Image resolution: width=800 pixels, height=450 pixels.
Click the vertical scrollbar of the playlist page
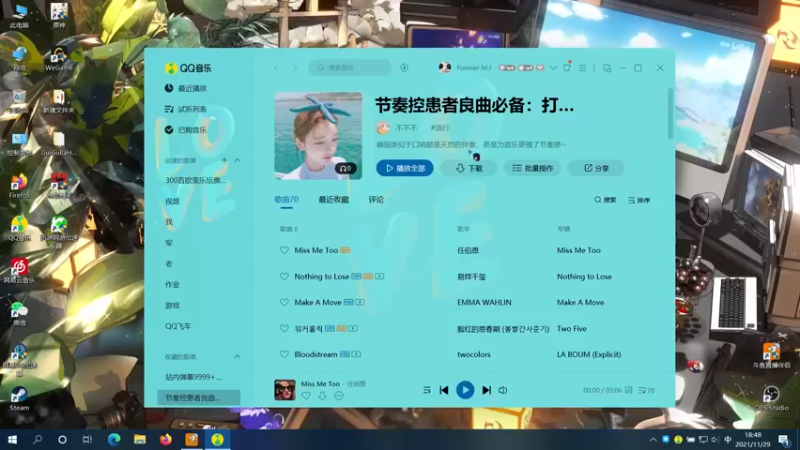point(670,113)
